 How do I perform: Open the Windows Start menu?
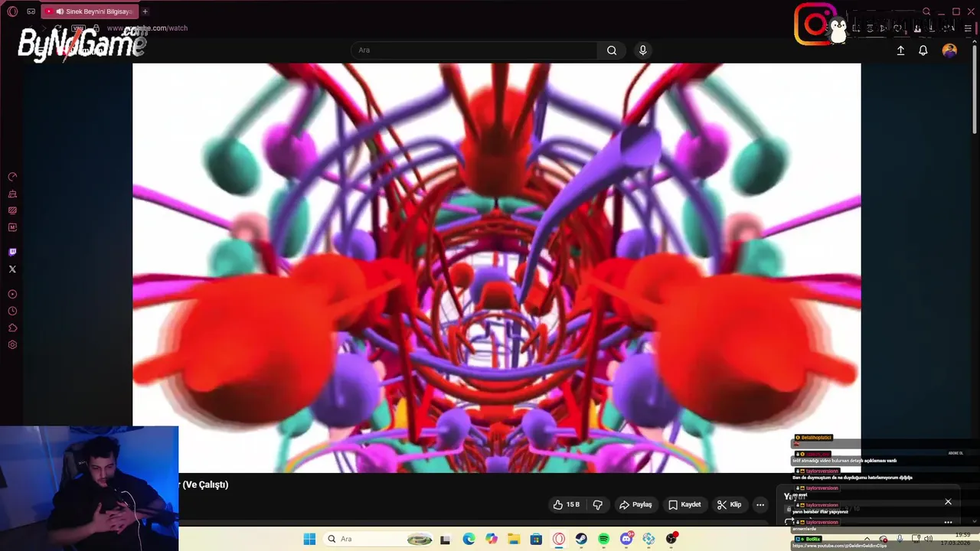309,539
